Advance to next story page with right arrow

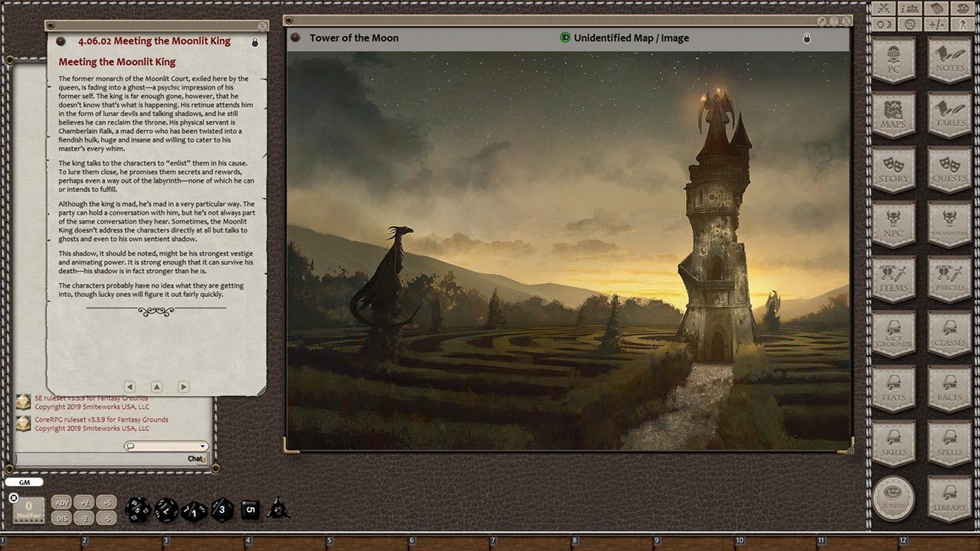[183, 386]
